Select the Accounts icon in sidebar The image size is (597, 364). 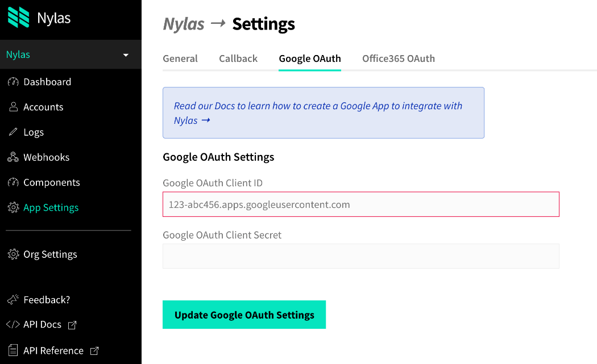pyautogui.click(x=13, y=107)
